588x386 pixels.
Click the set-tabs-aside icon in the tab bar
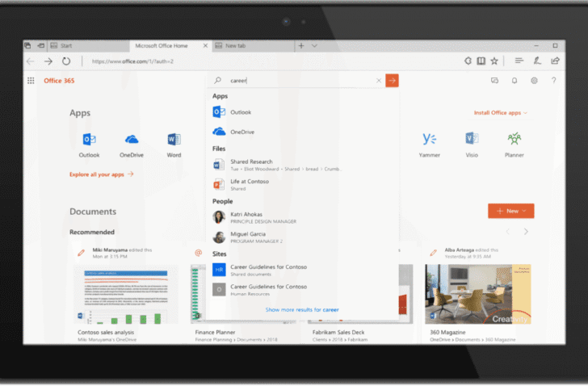[41, 46]
